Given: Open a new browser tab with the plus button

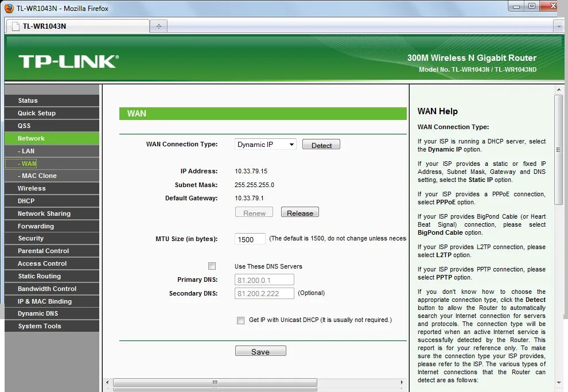Looking at the screenshot, I should pyautogui.click(x=158, y=25).
